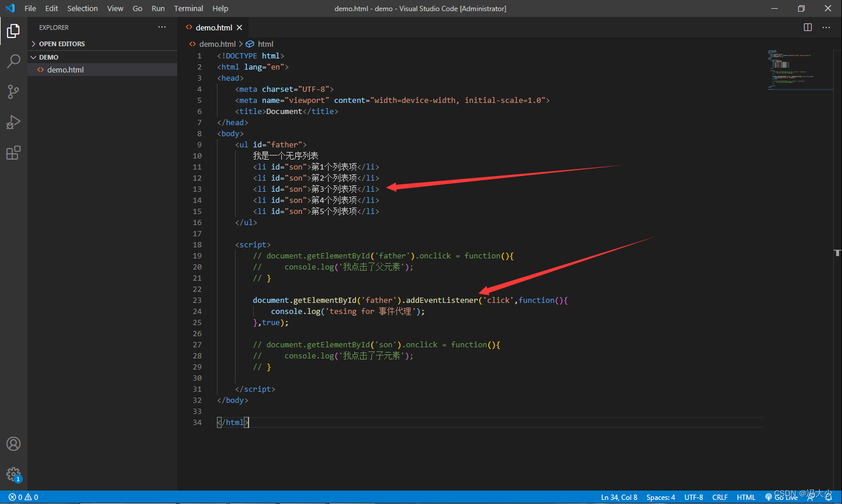Click the feedback icon in status bar
This screenshot has width=842, height=504.
812,497
